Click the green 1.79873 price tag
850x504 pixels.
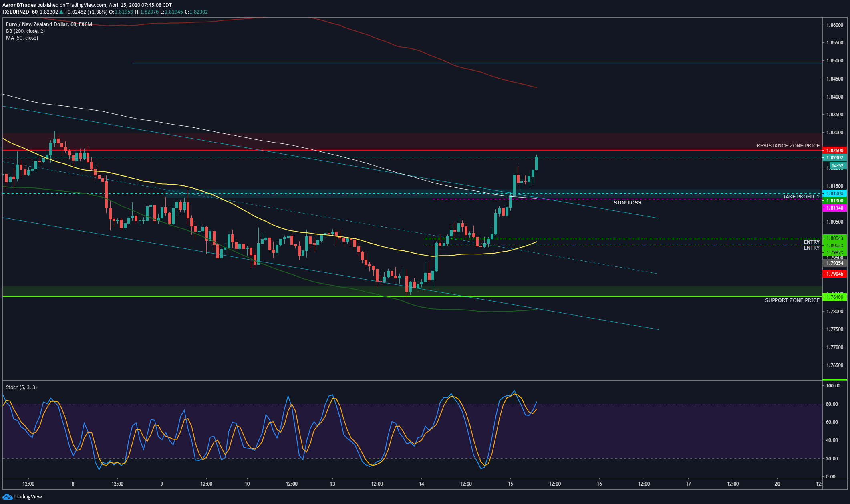click(834, 253)
